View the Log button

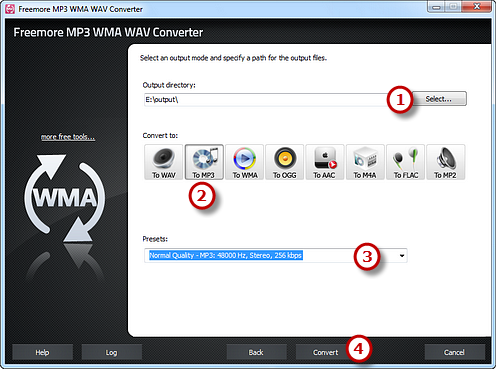(x=111, y=352)
